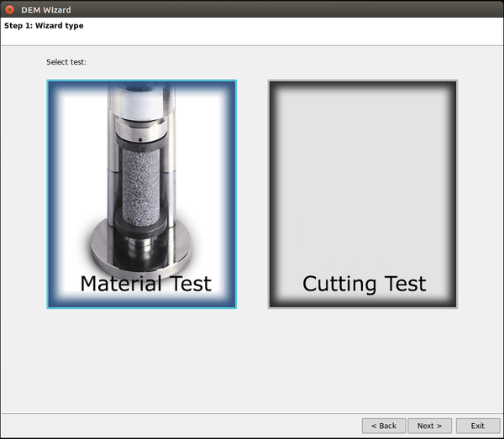Click the top piston of the test apparatus
This screenshot has width=504, height=439.
140,101
